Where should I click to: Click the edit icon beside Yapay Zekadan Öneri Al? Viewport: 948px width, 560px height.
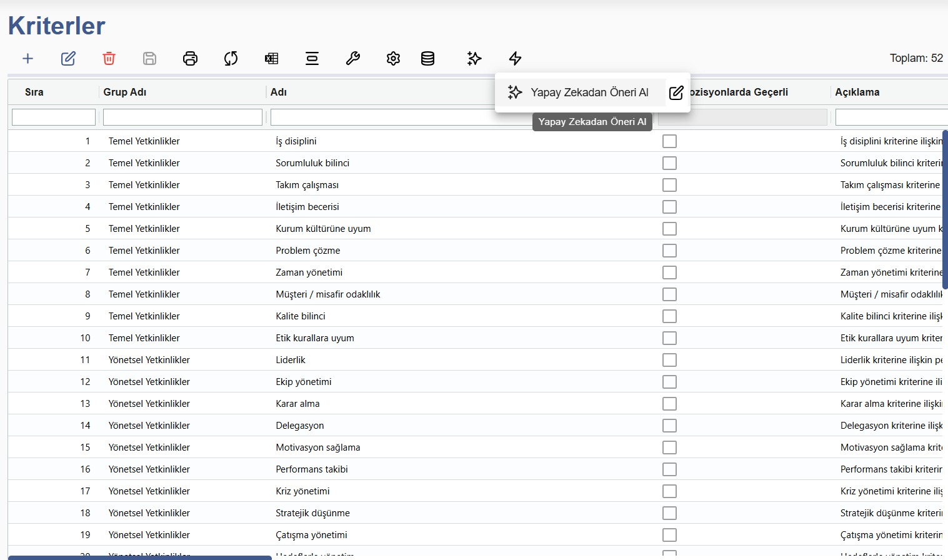[x=676, y=92]
